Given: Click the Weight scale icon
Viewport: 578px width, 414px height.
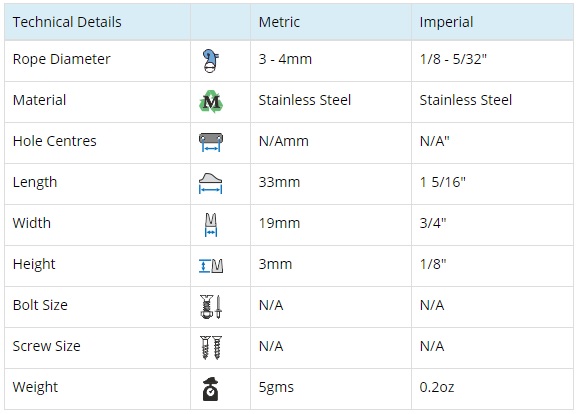Looking at the screenshot, I should tap(211, 389).
